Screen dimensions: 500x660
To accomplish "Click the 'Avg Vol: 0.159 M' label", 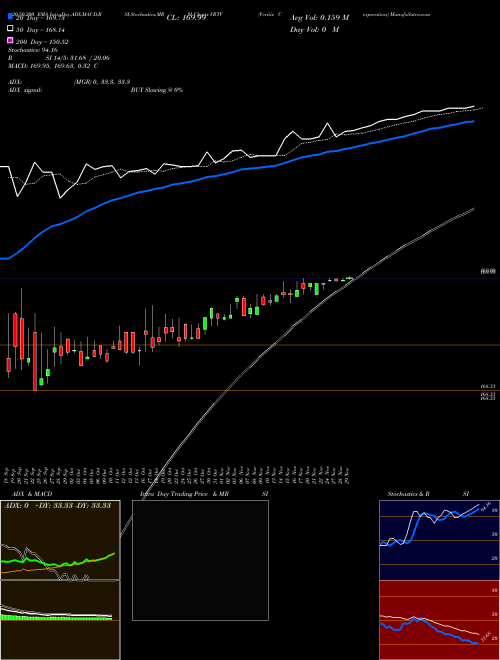I will [319, 18].
